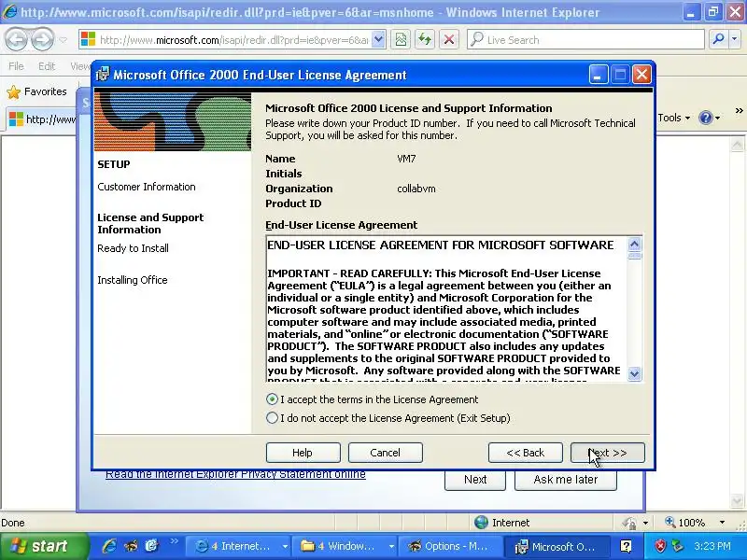Click Internet zone globe in status bar
747x560 pixels.
[x=482, y=523]
